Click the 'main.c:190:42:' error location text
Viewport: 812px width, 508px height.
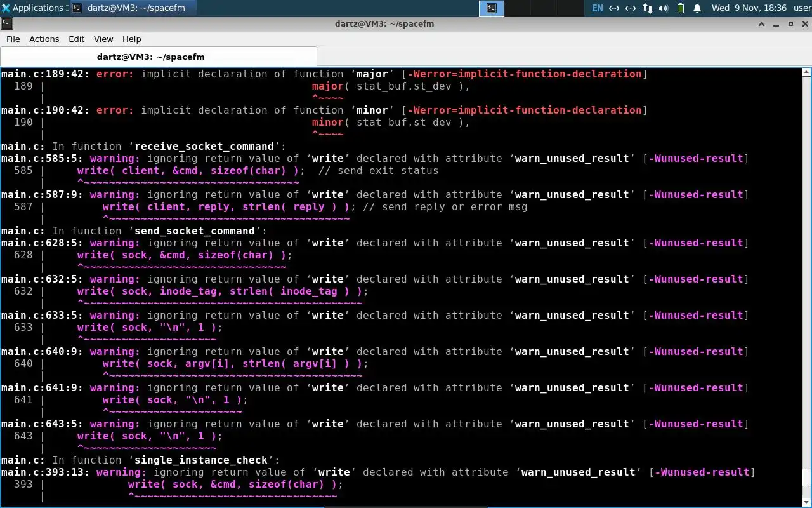tap(46, 110)
